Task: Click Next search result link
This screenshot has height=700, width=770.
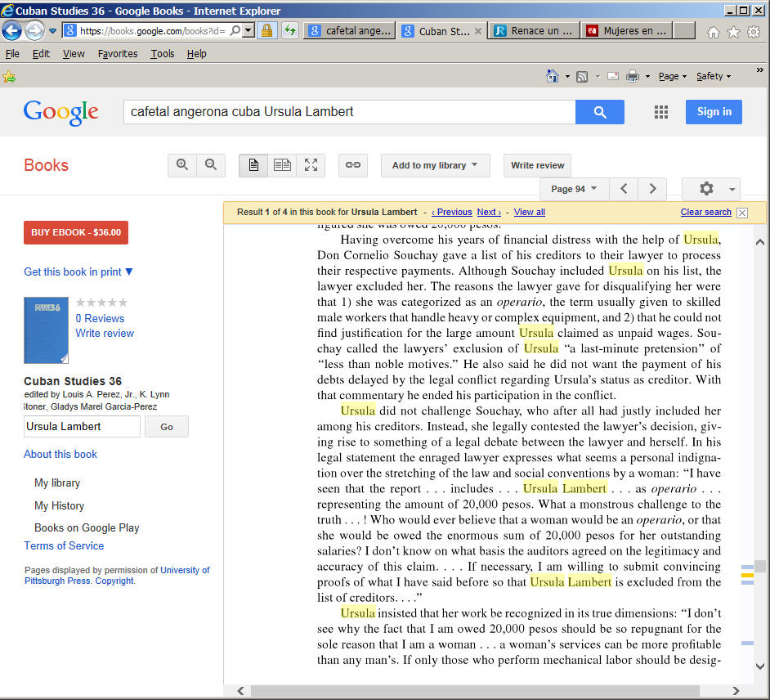Action: click(x=489, y=212)
